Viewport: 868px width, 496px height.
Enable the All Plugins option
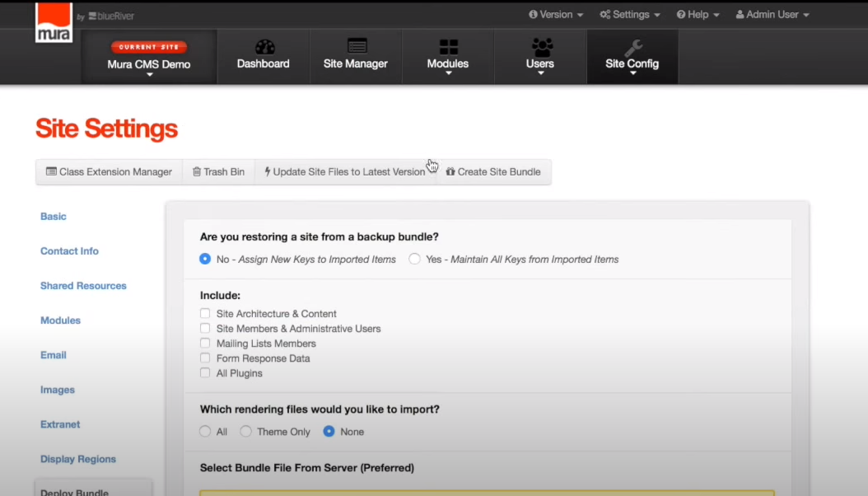pyautogui.click(x=205, y=372)
